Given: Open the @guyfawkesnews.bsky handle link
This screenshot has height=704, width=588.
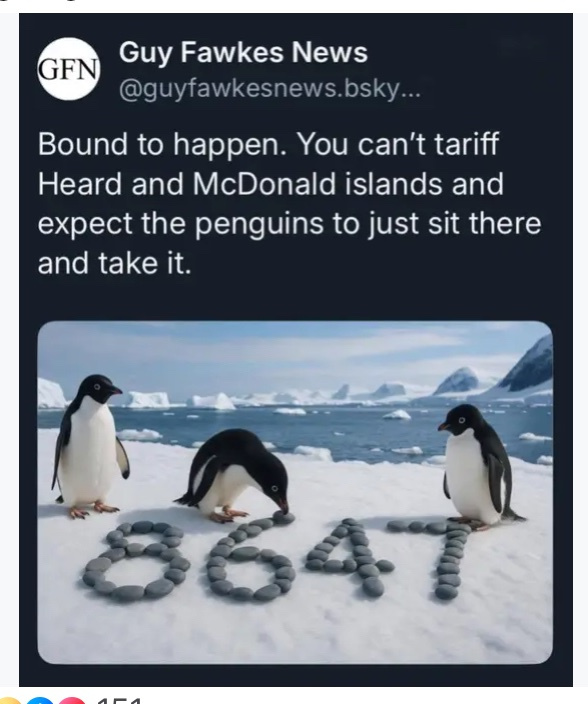Looking at the screenshot, I should pos(270,90).
